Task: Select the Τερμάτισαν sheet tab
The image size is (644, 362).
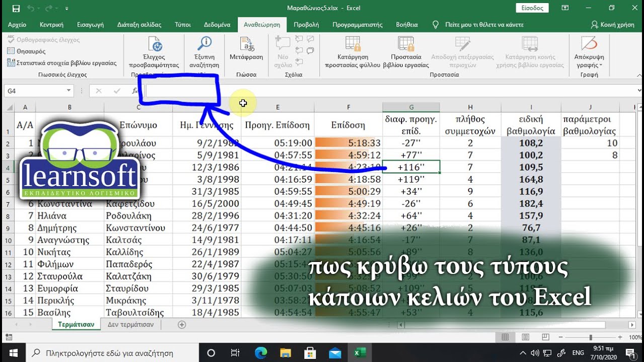Action: coord(76,324)
